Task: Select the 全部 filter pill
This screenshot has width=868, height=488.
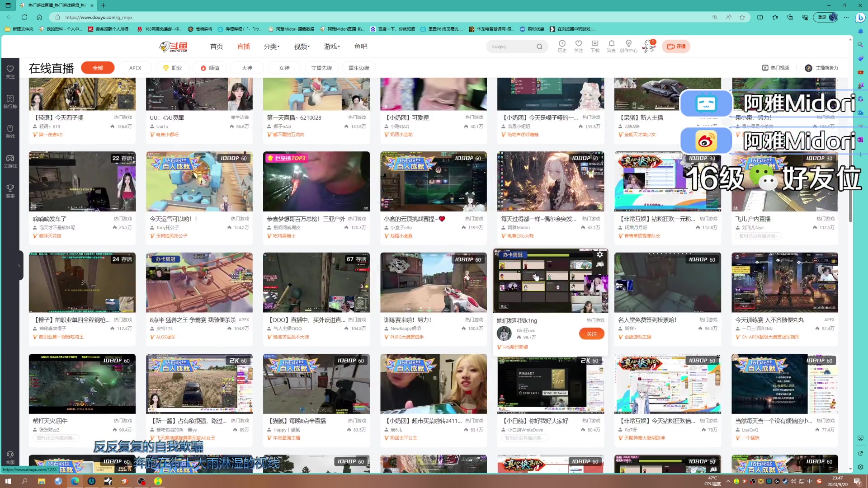Action: click(98, 68)
